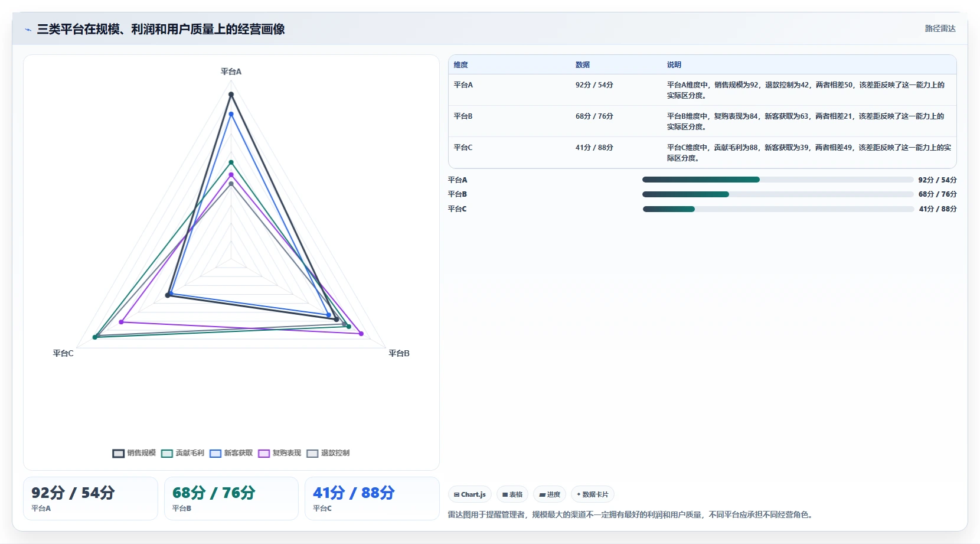Viewport: 980px width, 544px height.
Task: Click the Chart.js tag
Action: click(x=470, y=494)
